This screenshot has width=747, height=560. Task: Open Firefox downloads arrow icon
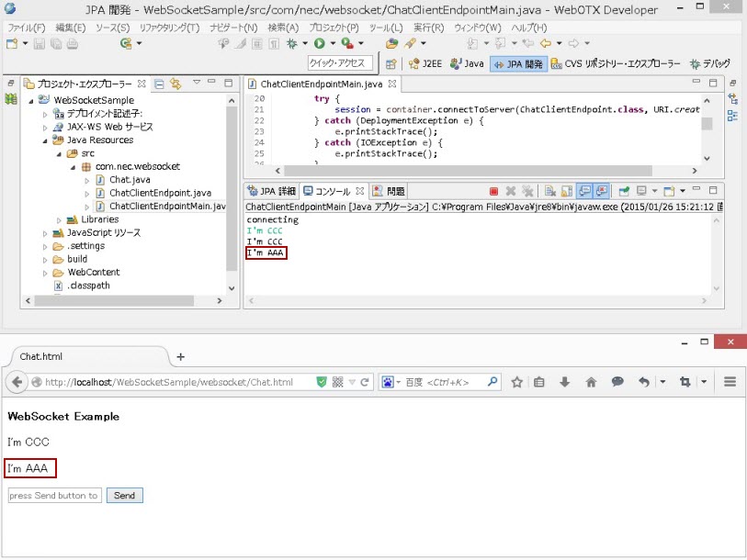[565, 382]
